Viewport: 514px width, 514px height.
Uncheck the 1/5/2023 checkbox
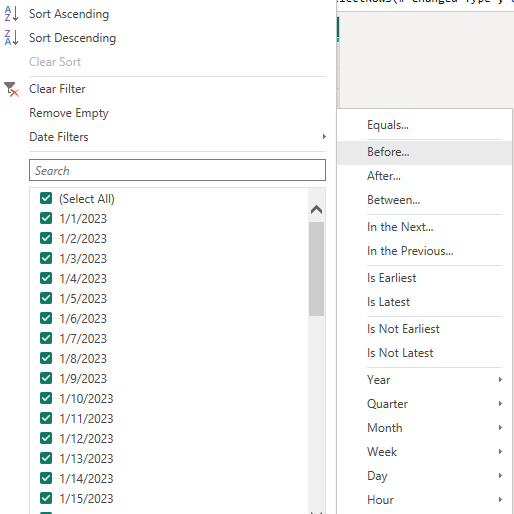pos(46,298)
